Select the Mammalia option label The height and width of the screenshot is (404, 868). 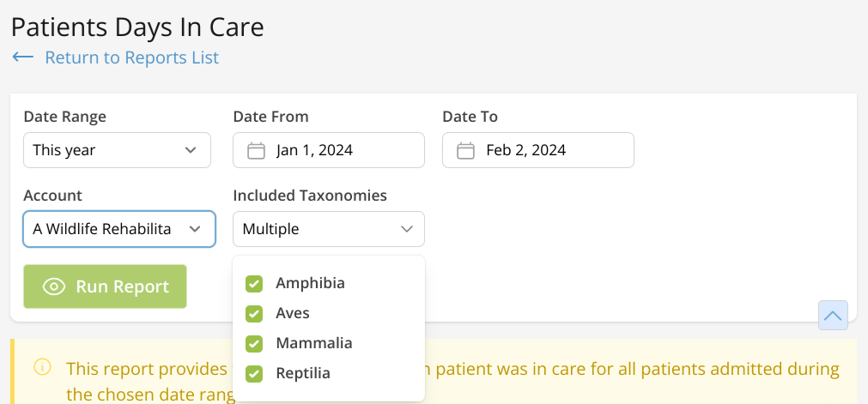click(313, 343)
